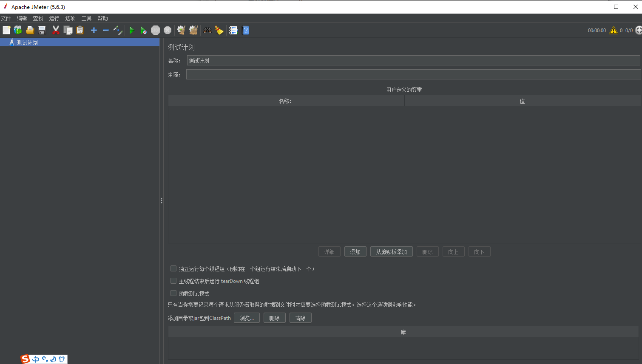The height and width of the screenshot is (364, 642).
Task: Click the split pane divider handle dots
Action: (162, 201)
